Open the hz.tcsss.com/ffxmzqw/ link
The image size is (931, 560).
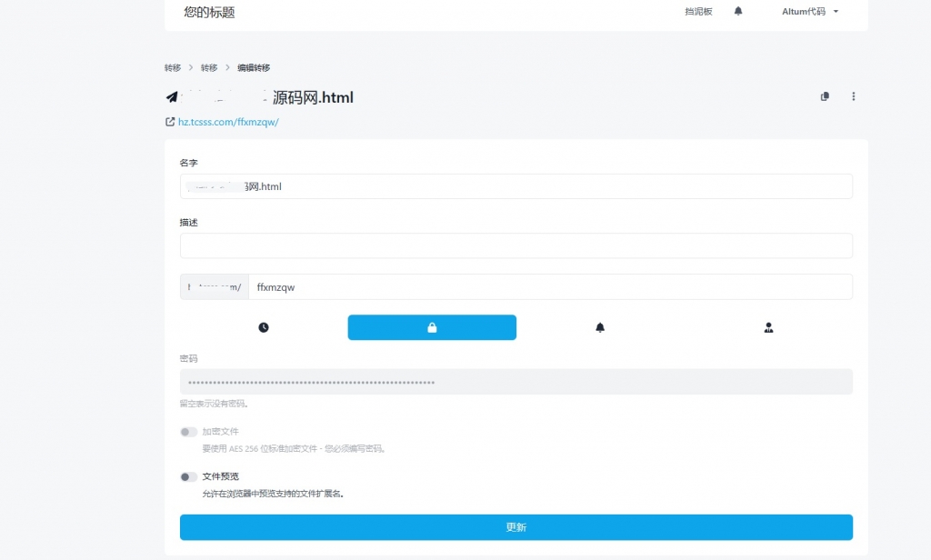click(227, 122)
